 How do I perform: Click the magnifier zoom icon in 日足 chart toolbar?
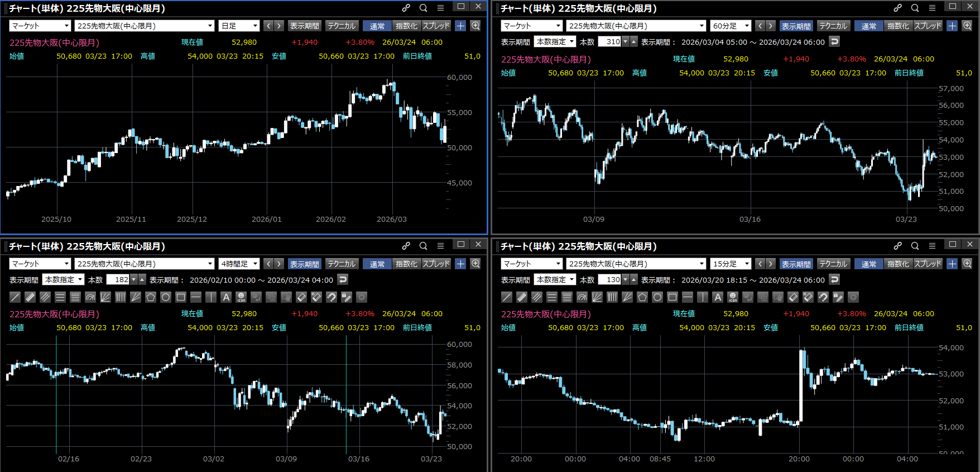(475, 26)
